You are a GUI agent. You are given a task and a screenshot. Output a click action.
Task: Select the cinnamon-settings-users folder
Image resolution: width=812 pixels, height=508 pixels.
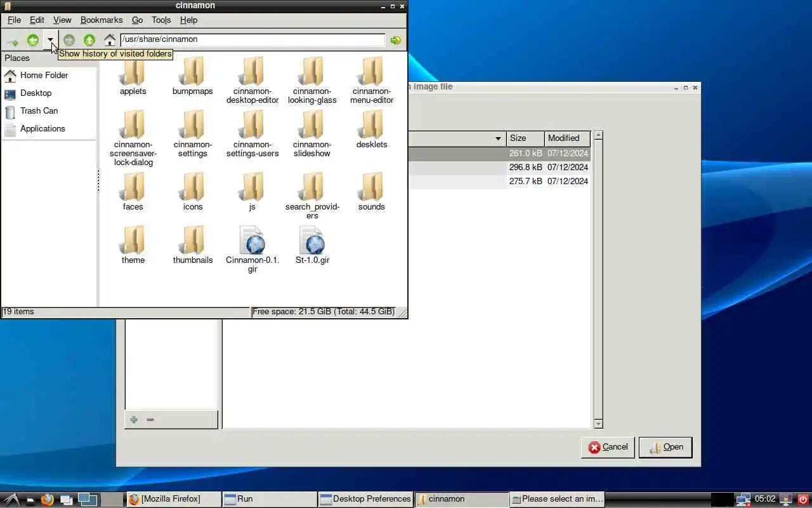click(252, 133)
